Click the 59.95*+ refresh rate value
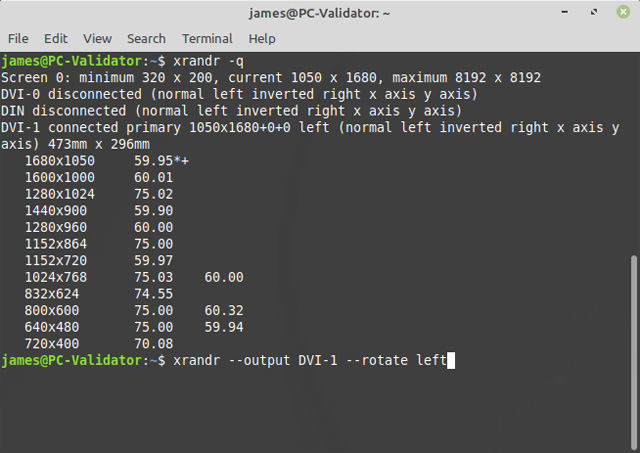The image size is (640, 453). [x=162, y=161]
